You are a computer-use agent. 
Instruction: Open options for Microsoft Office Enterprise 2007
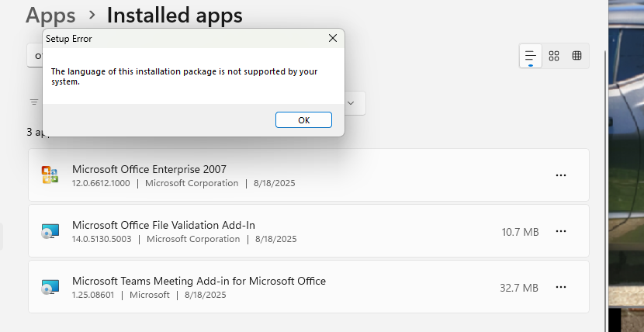coord(561,175)
